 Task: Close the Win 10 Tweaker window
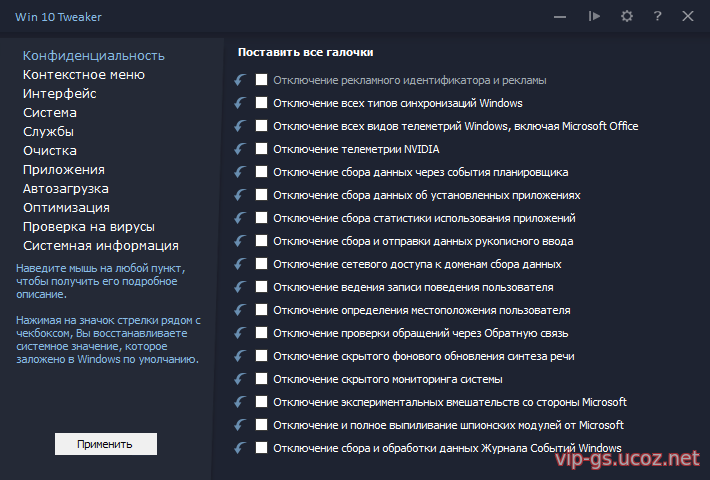tap(688, 16)
